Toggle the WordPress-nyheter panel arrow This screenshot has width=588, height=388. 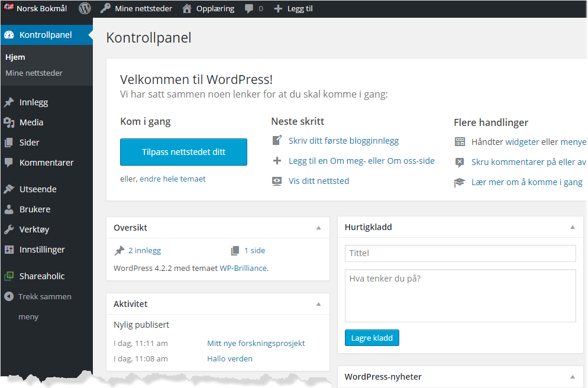[x=573, y=377]
